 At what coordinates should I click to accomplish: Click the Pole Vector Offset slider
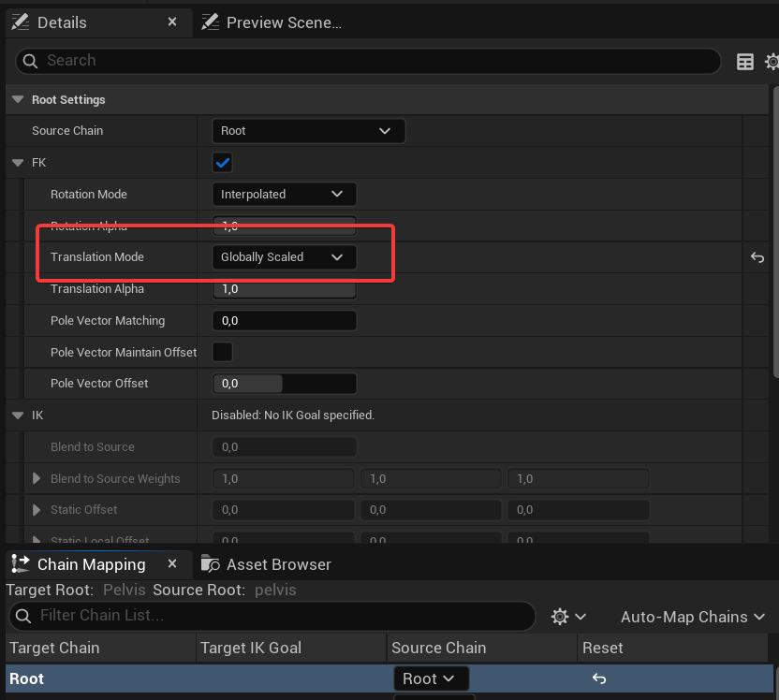tap(285, 384)
